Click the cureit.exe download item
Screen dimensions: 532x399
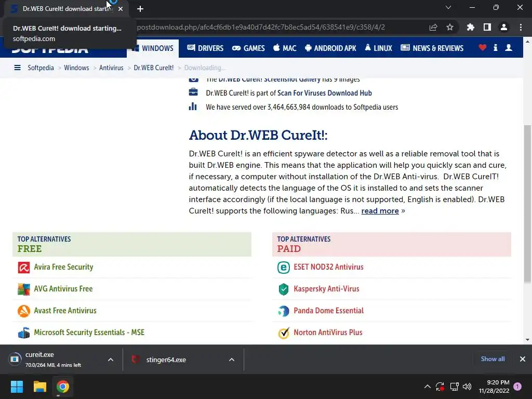[x=53, y=360]
